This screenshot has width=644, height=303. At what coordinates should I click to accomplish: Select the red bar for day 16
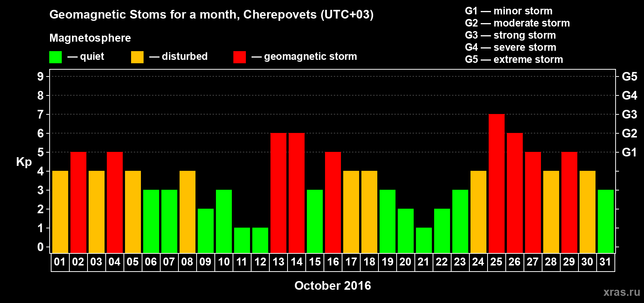click(x=333, y=202)
